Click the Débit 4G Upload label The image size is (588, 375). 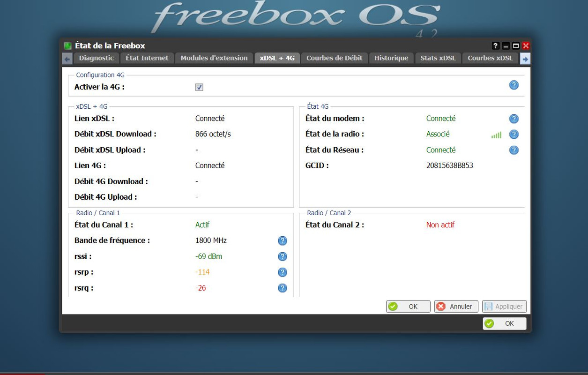(106, 197)
